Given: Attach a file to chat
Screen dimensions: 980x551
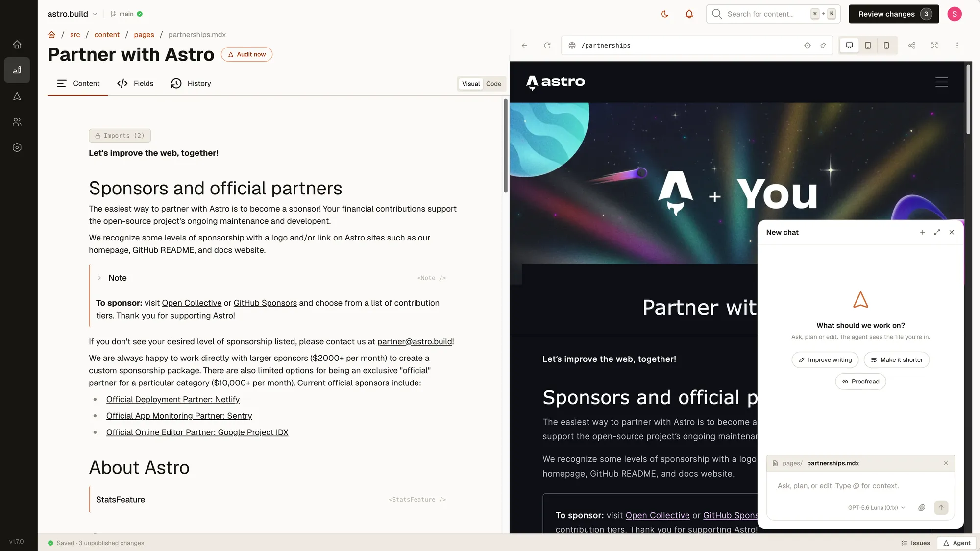Looking at the screenshot, I should pos(922,508).
